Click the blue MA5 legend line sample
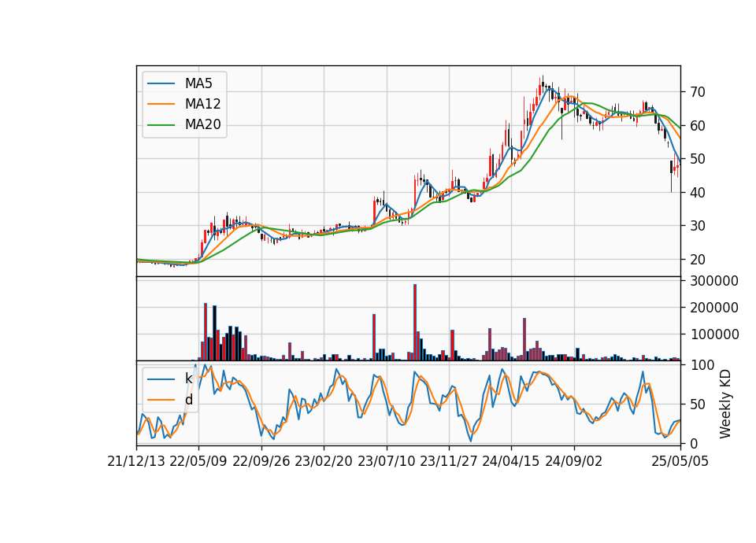756x543 pixels. pyautogui.click(x=161, y=84)
